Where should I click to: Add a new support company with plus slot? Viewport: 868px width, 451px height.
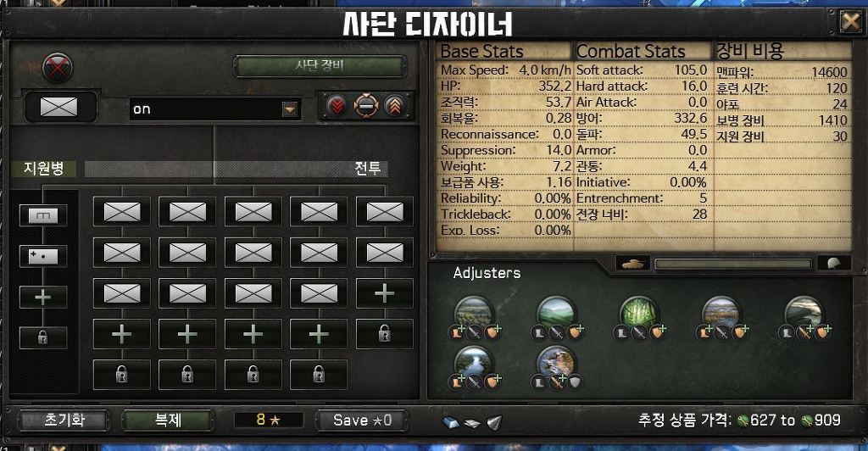(x=43, y=298)
